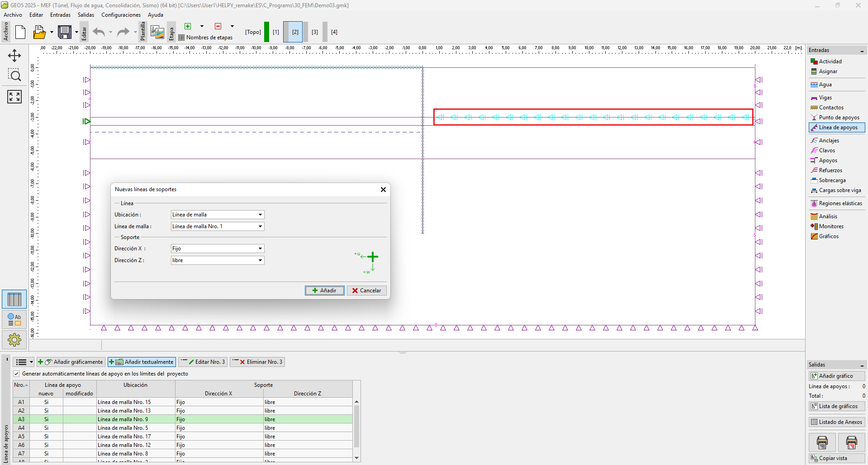Click the Cancelar button
The image size is (868, 465).
click(367, 291)
